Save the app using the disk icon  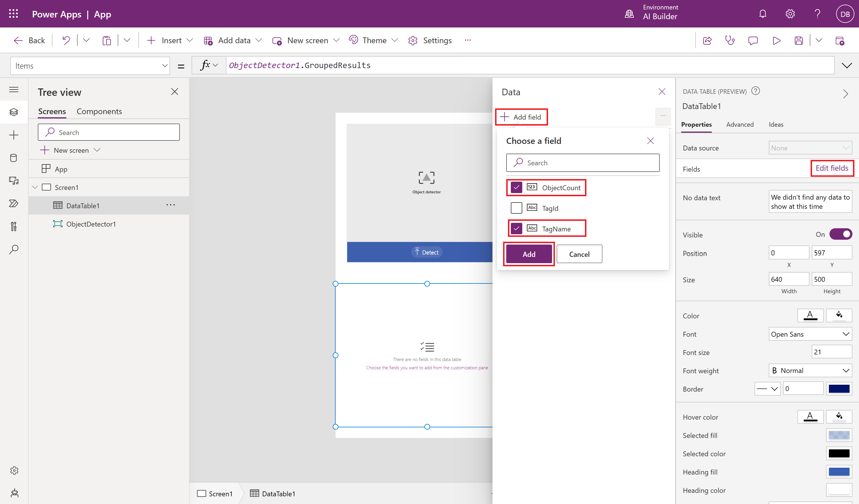(x=799, y=40)
